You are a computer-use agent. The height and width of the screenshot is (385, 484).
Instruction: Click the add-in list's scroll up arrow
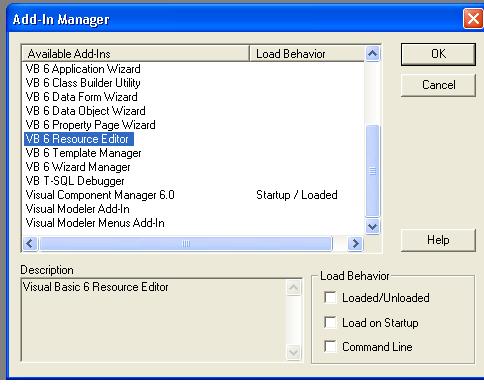(372, 53)
